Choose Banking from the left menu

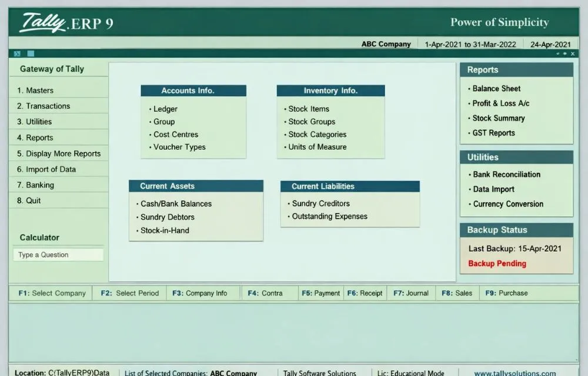(x=39, y=185)
